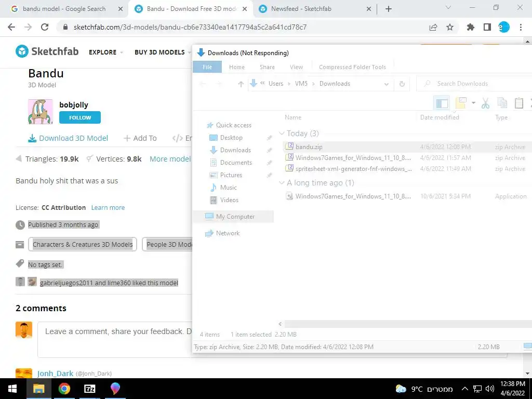Open the Chrome extensions puzzle icon

[471, 27]
